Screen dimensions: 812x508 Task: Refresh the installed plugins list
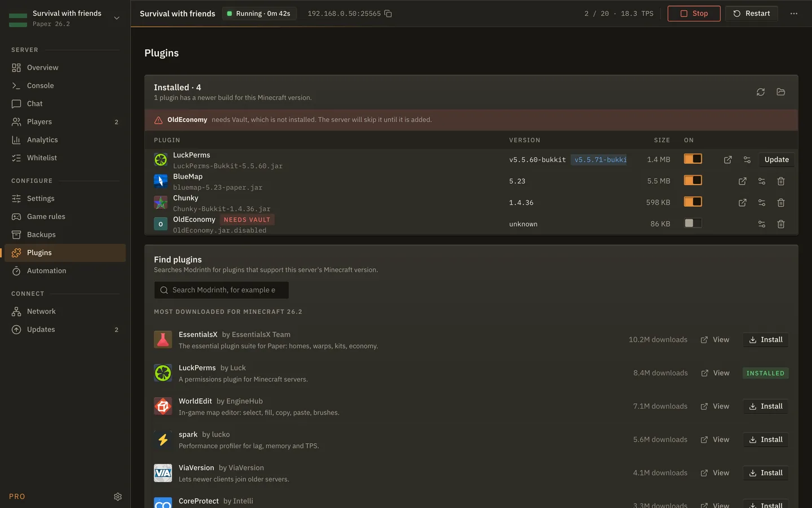pos(761,92)
